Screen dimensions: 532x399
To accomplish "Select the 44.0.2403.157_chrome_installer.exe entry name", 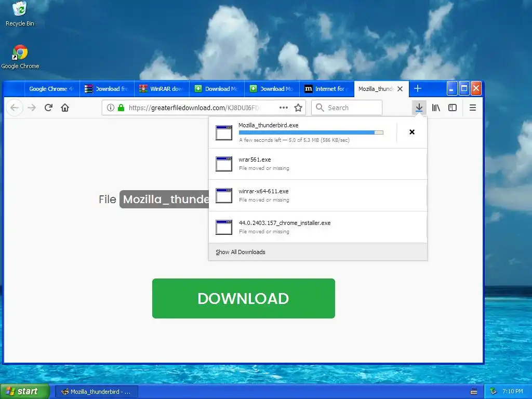I will (x=285, y=223).
